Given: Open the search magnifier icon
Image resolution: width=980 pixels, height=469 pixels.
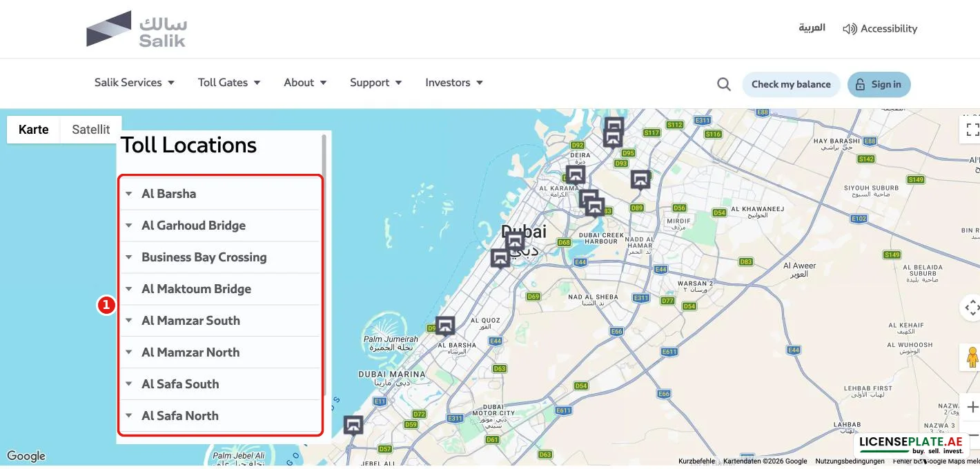Looking at the screenshot, I should 723,84.
